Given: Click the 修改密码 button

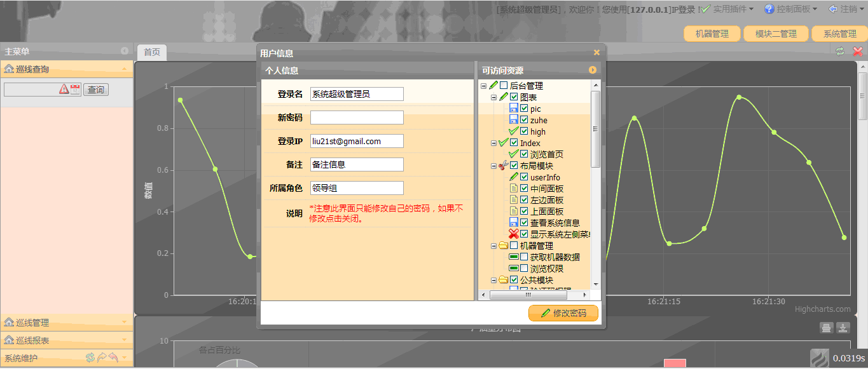Looking at the screenshot, I should click(x=563, y=312).
